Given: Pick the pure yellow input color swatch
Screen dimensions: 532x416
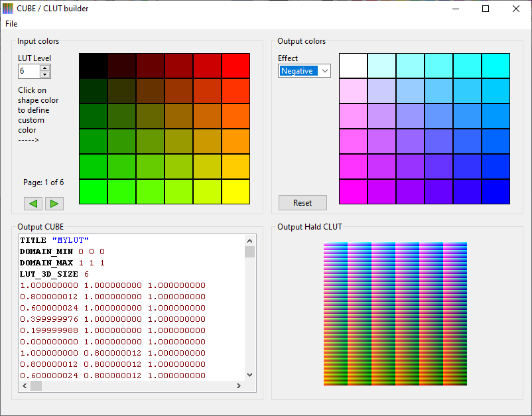Looking at the screenshot, I should coord(236,192).
